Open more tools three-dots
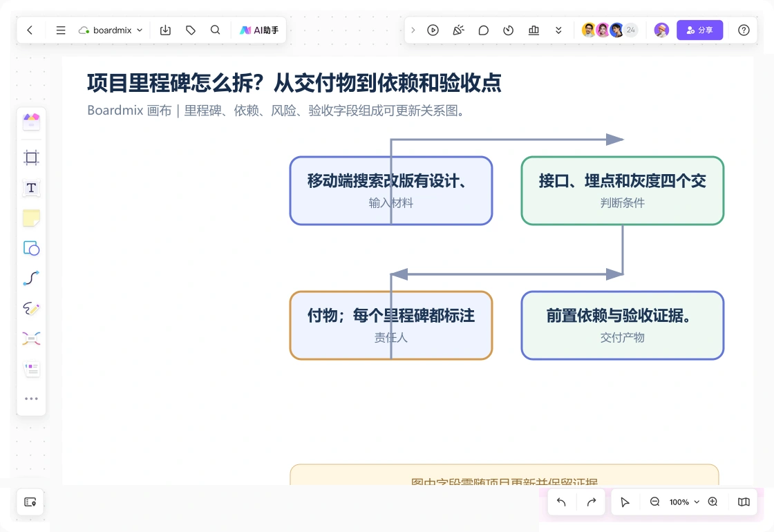The height and width of the screenshot is (532, 774). (31, 399)
